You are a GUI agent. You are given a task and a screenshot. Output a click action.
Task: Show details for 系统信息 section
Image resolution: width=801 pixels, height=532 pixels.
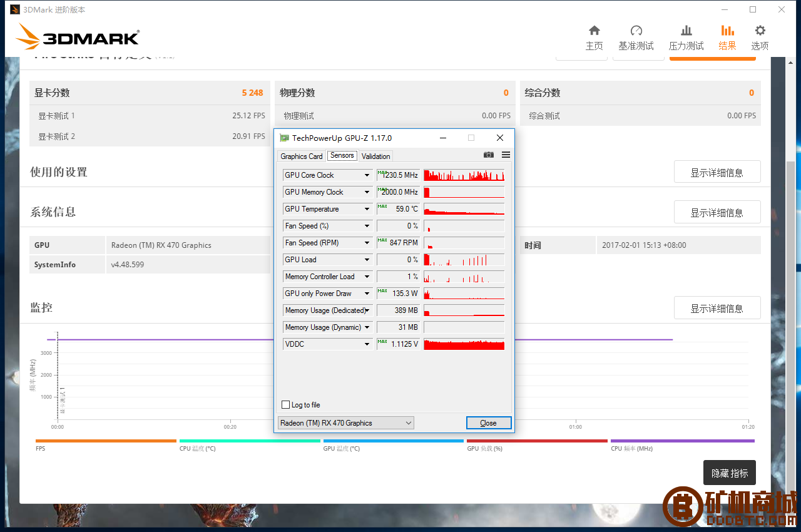pos(717,212)
